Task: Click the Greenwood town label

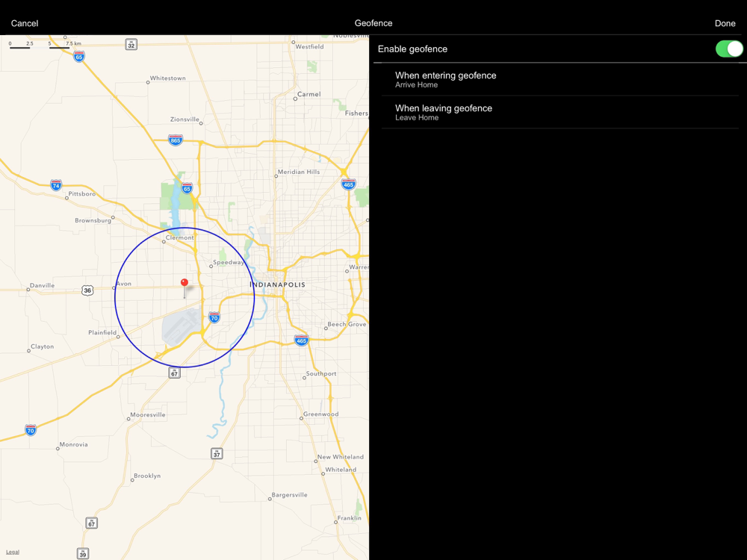Action: [321, 414]
